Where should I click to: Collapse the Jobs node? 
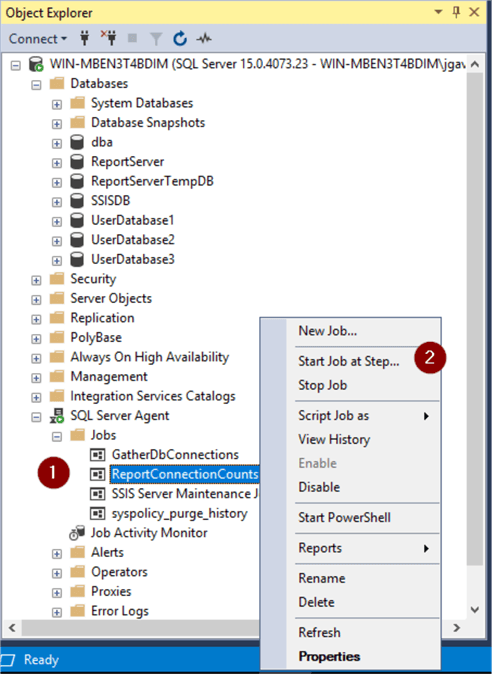coord(57,436)
